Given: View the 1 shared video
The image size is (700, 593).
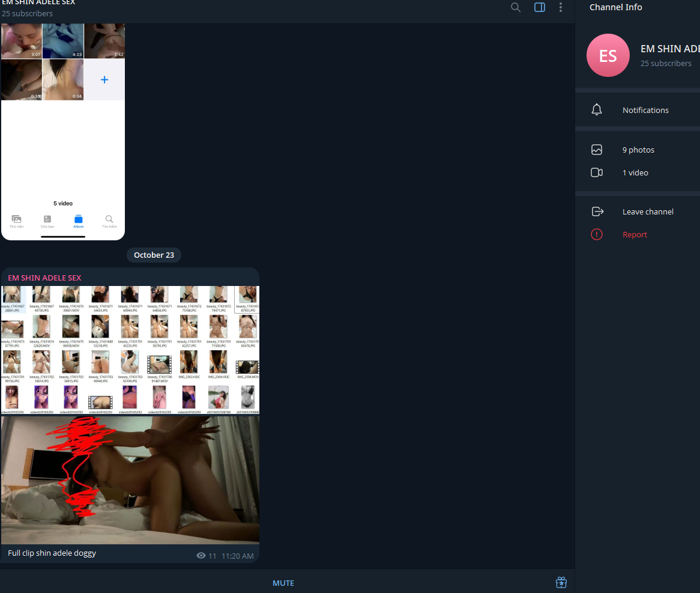Looking at the screenshot, I should [635, 172].
